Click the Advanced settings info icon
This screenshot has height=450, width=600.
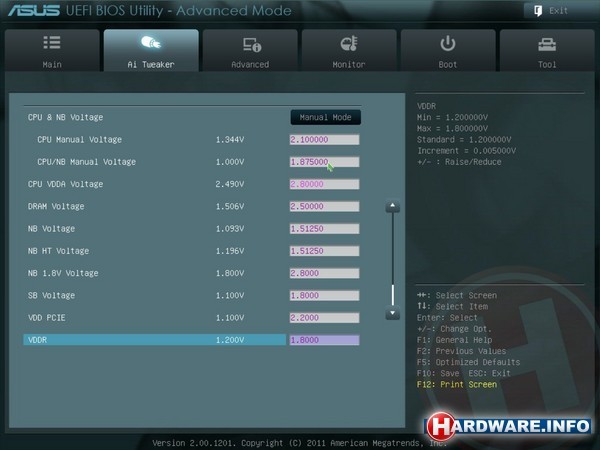tap(252, 45)
